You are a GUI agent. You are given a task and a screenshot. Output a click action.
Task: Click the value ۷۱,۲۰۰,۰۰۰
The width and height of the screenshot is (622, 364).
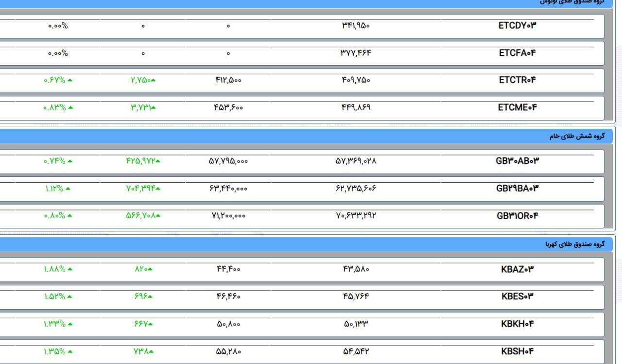pyautogui.click(x=228, y=216)
